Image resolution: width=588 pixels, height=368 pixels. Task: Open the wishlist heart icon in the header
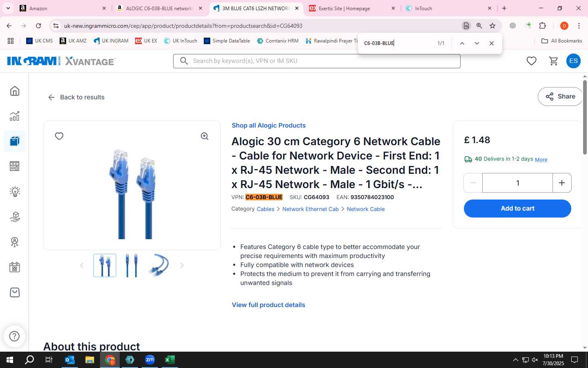coord(531,61)
